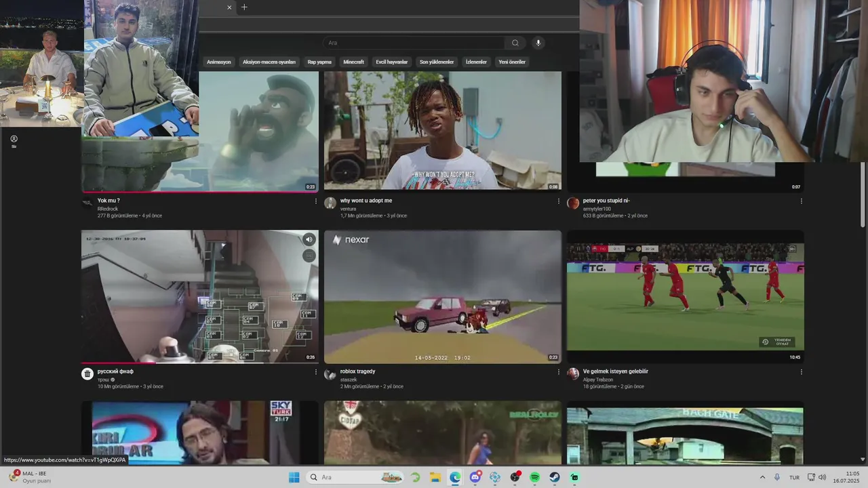
Task: Open 'Ve gelmek isteyen gelebilir' video title
Action: (x=616, y=371)
